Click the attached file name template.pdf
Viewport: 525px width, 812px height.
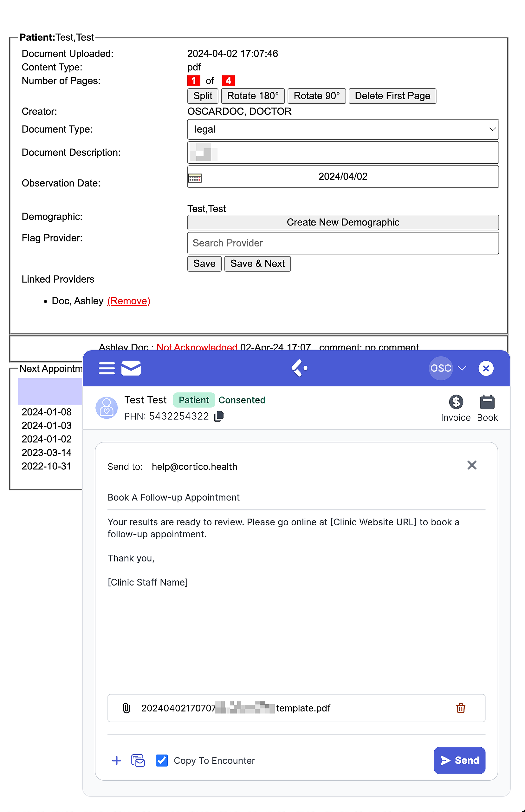click(236, 708)
